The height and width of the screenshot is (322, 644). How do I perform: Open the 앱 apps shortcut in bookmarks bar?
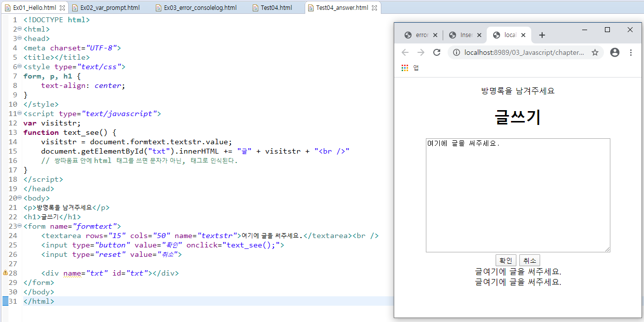(x=411, y=68)
